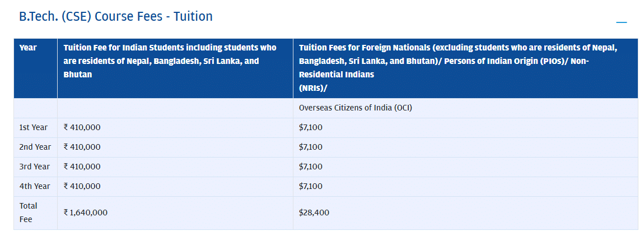
Task: Click the 1st Year row label
Action: pos(34,127)
